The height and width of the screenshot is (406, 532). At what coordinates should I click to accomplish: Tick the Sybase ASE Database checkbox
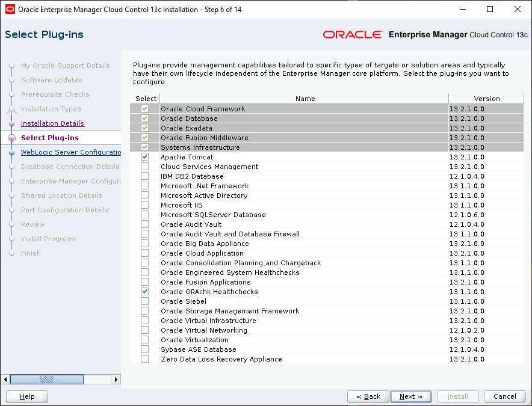tap(145, 349)
